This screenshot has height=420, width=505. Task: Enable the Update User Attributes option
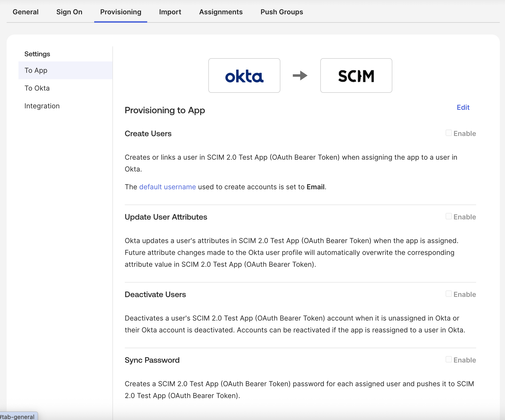448,216
